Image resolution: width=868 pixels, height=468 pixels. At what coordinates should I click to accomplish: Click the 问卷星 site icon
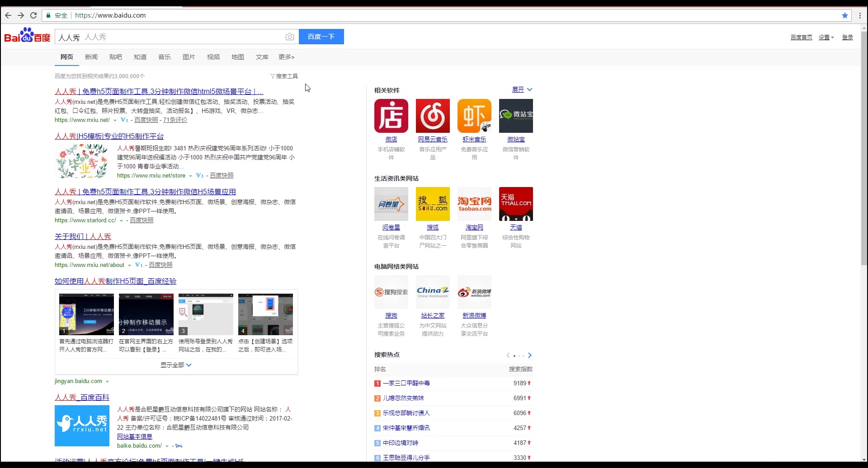click(x=391, y=204)
